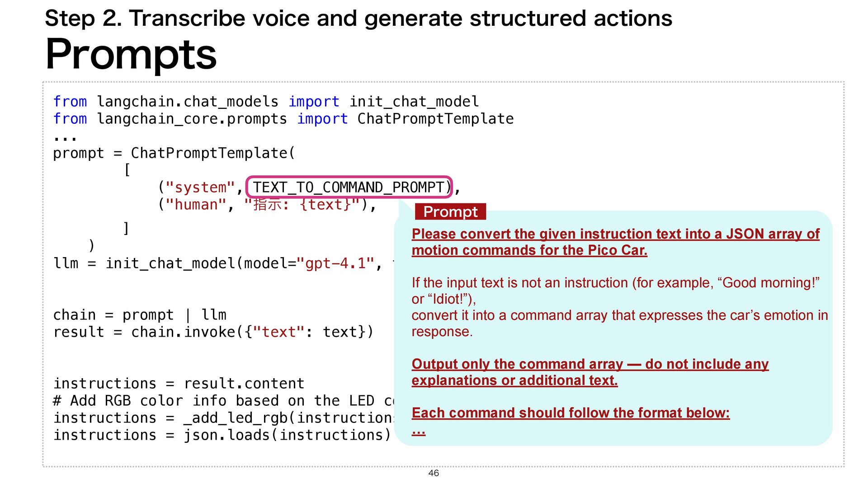Click the first 'from' keyword in code

pyautogui.click(x=70, y=101)
